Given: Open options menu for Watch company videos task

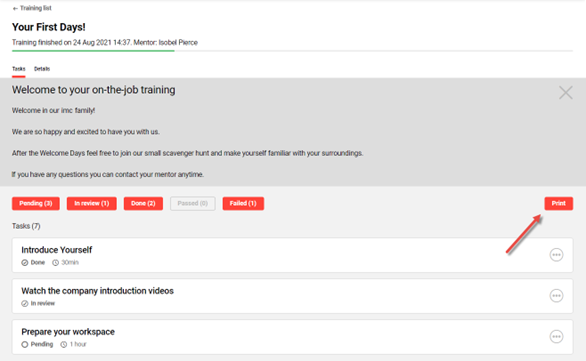Looking at the screenshot, I should [556, 296].
